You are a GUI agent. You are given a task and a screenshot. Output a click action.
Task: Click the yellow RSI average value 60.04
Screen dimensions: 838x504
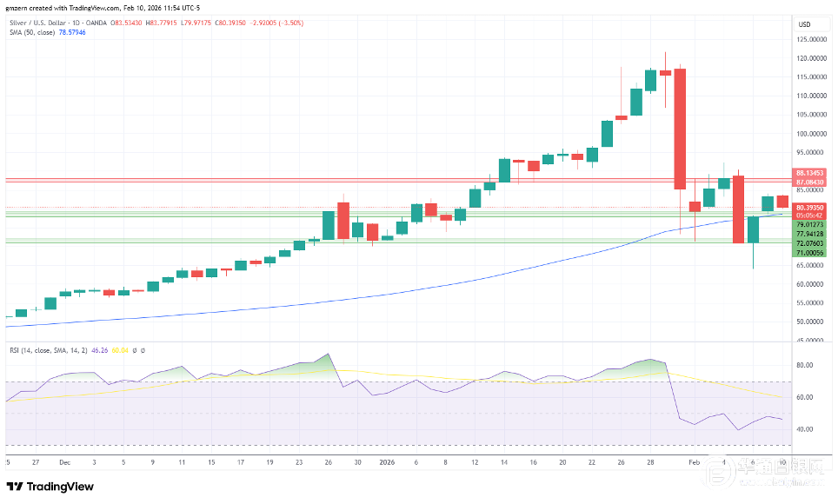(121, 350)
